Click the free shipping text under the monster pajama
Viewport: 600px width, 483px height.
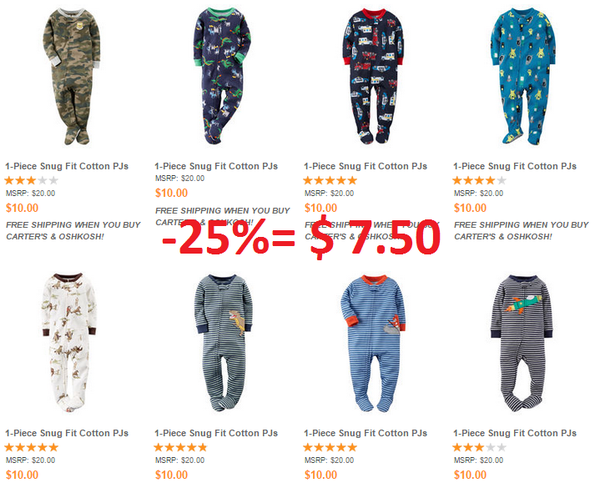(x=521, y=230)
